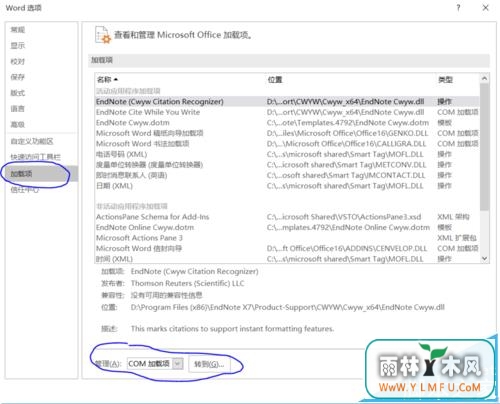Close the Word 选项 dialog

coord(486,8)
